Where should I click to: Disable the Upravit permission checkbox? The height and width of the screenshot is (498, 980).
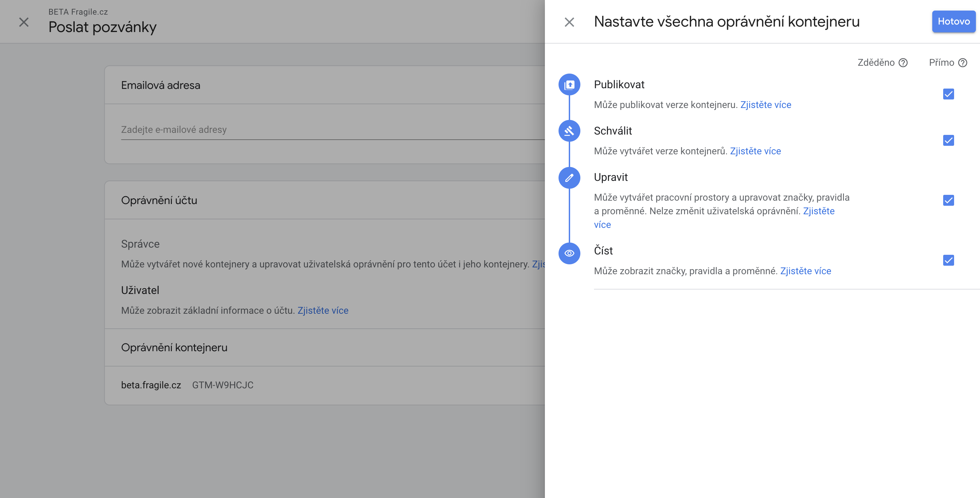click(948, 200)
